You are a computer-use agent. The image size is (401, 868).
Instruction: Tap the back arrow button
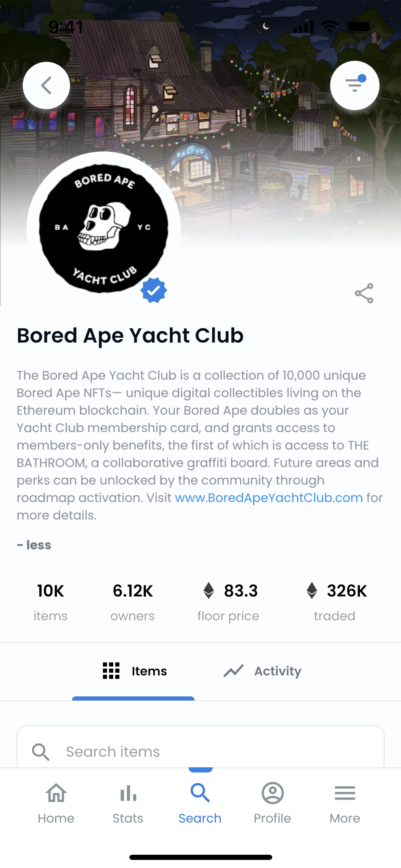[46, 86]
